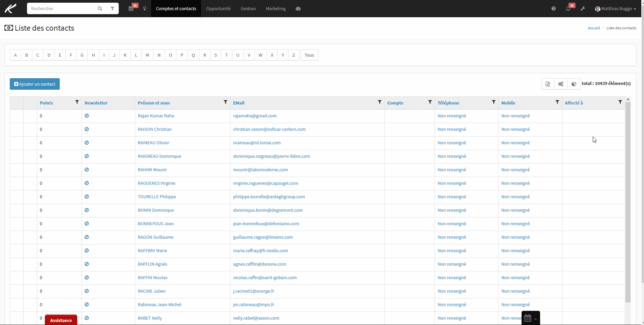Toggle newsletter status for RAISON Christian
The height and width of the screenshot is (325, 644).
click(87, 129)
